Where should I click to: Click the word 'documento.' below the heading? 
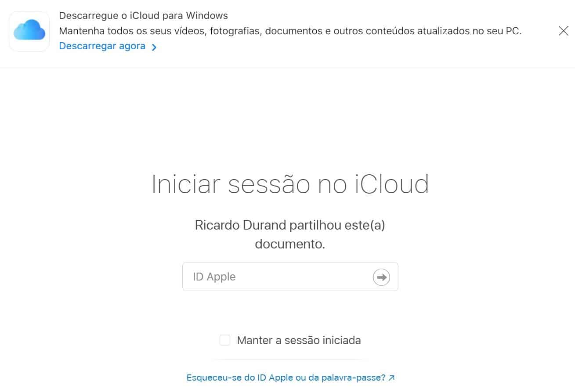(x=290, y=244)
